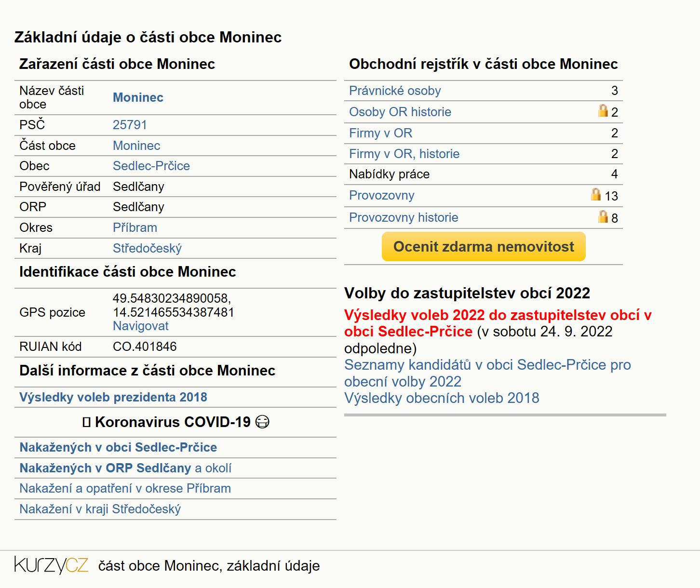Open Středočeský region link
The image size is (700, 588).
pos(147,248)
